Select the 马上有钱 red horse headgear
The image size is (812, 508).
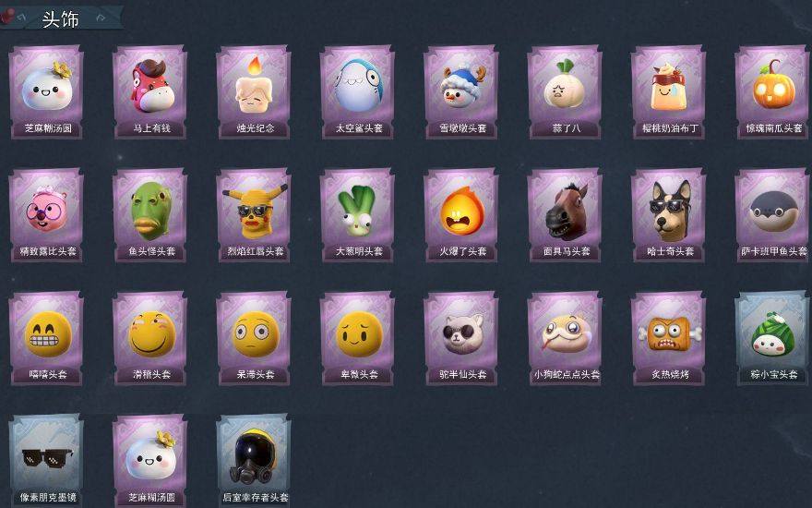[x=150, y=91]
